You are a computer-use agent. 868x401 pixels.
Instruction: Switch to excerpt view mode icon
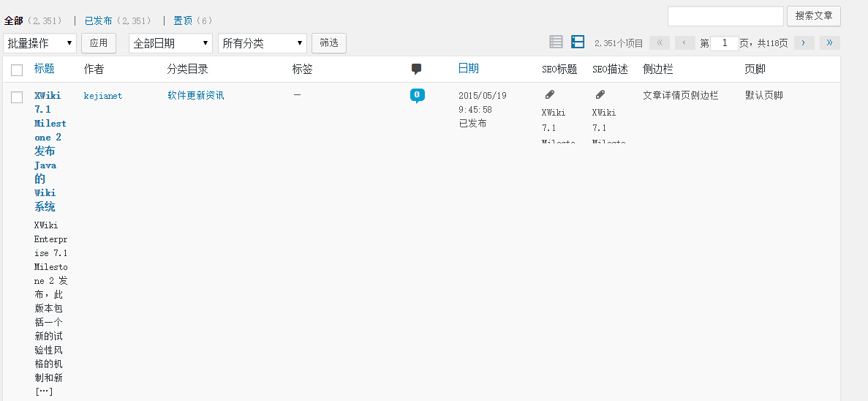click(x=578, y=42)
